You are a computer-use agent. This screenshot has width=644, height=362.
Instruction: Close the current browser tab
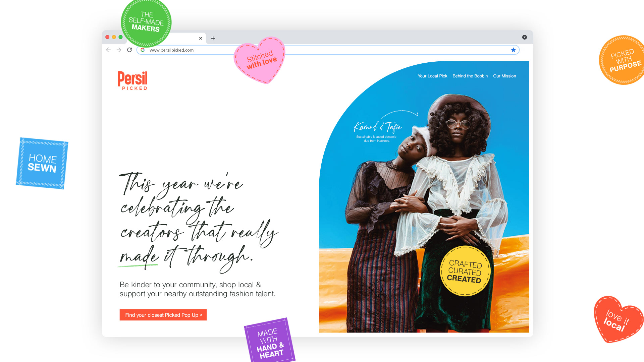click(201, 38)
